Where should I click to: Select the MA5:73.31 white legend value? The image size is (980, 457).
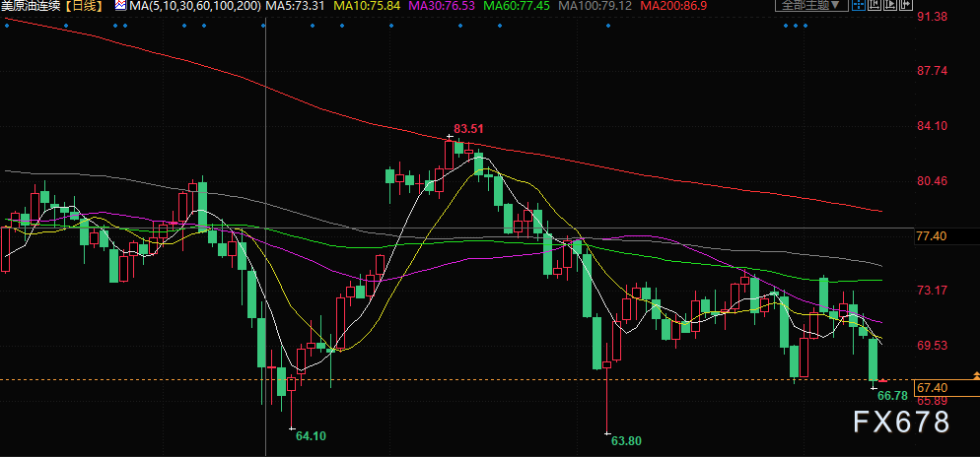296,6
